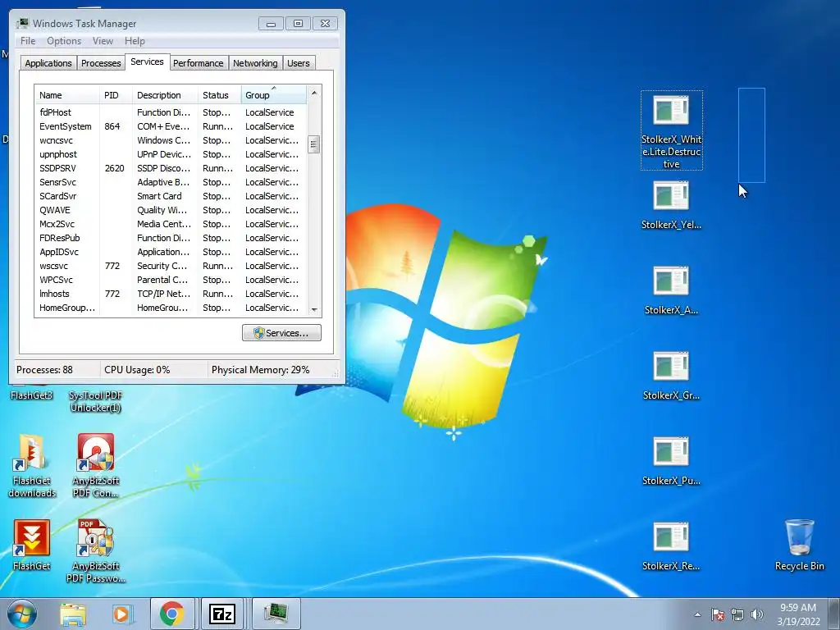Select the FDResPub service row

[x=171, y=238]
